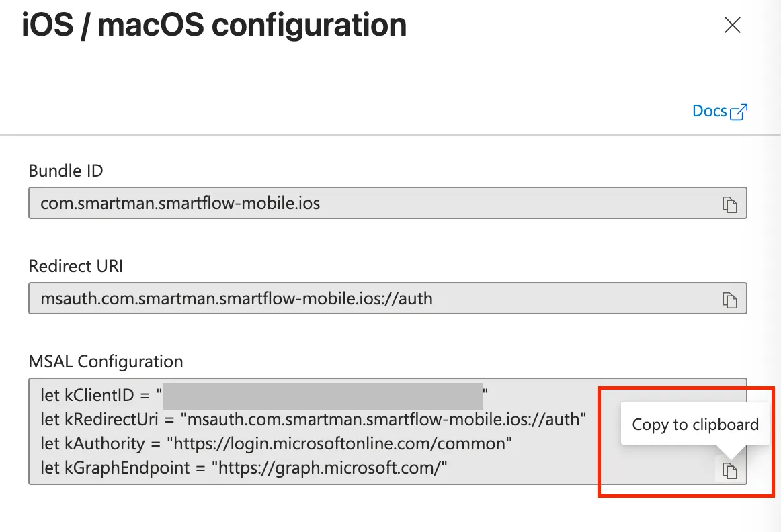Click the redacted client ID gray block
Viewport: 781px width, 532px height.
click(322, 396)
